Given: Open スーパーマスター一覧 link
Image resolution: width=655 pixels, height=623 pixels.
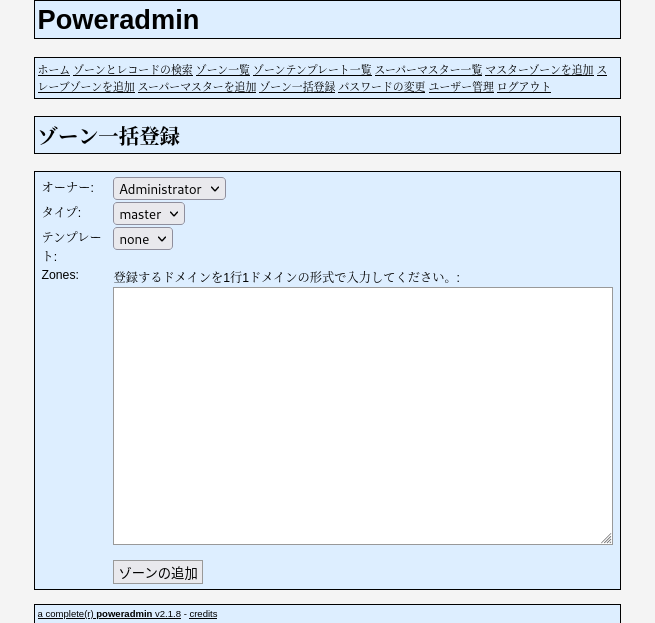Looking at the screenshot, I should click(428, 69).
